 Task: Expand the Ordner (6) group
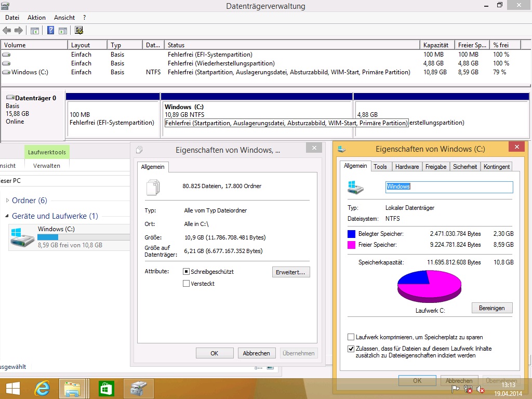[7, 200]
